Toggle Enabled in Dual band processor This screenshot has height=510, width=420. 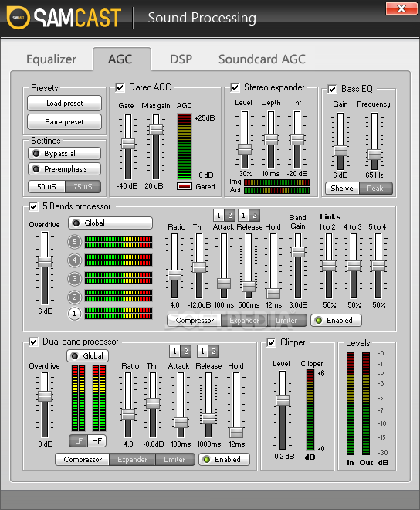225,460
